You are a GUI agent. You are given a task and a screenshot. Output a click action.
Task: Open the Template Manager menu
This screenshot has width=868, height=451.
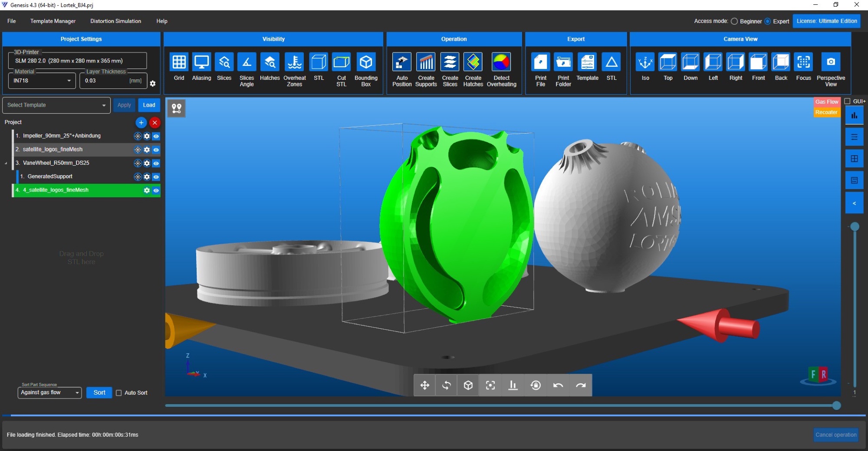pos(53,21)
